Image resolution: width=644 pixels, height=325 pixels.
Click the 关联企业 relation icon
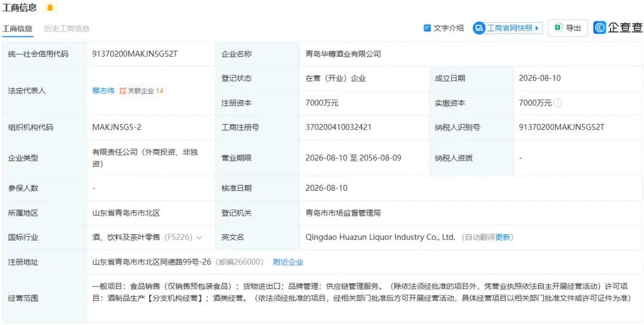122,91
